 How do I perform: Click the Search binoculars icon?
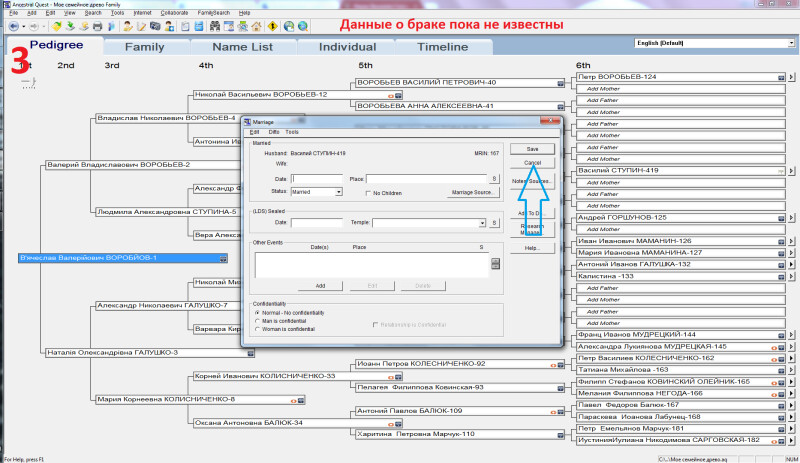click(x=215, y=26)
